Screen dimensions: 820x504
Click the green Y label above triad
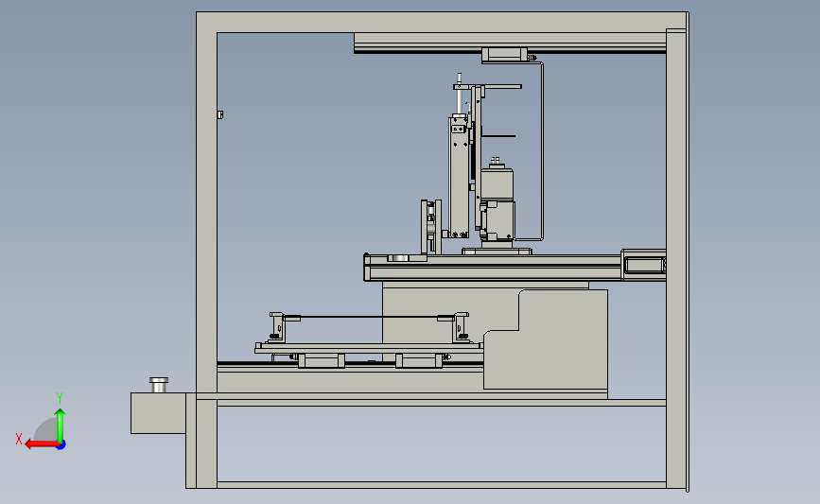pos(60,398)
